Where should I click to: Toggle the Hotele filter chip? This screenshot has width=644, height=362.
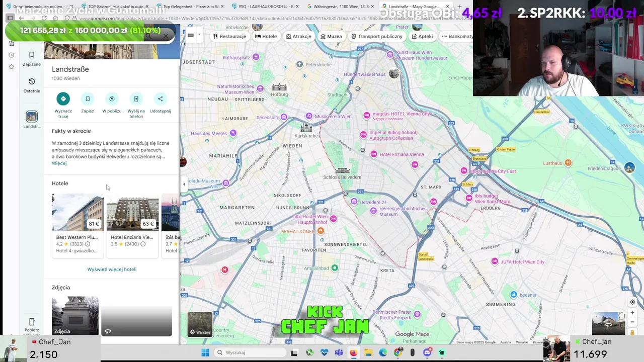coord(266,36)
